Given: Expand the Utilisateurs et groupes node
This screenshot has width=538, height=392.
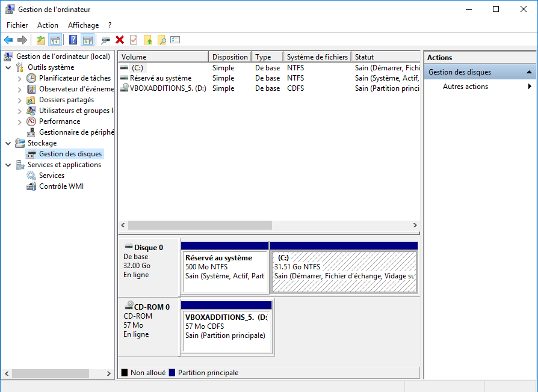Looking at the screenshot, I should pos(19,111).
